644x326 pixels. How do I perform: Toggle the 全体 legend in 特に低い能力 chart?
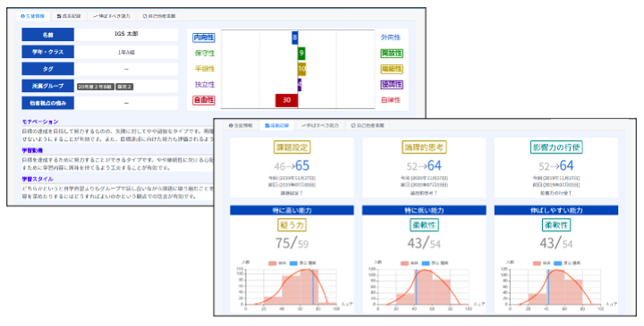[410, 263]
